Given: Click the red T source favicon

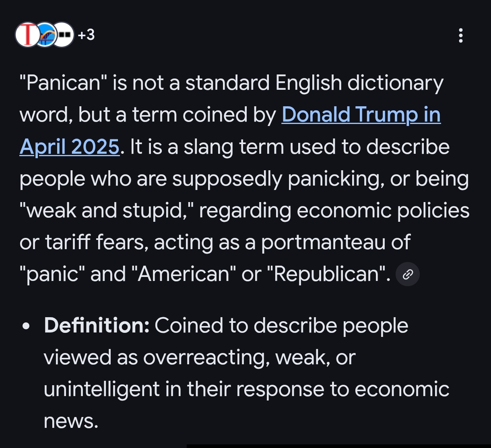Looking at the screenshot, I should (x=27, y=35).
